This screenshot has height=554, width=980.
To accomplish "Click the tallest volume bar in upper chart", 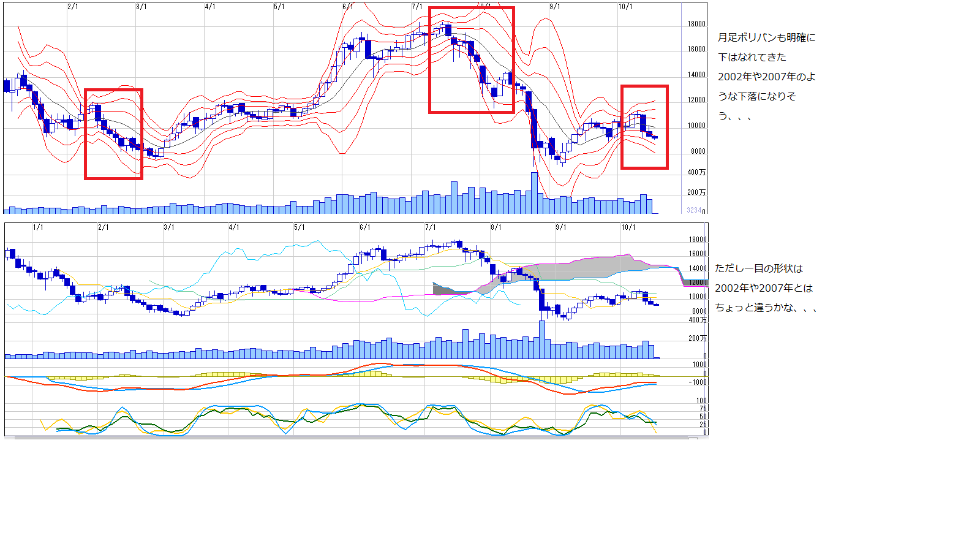I will pos(534,193).
